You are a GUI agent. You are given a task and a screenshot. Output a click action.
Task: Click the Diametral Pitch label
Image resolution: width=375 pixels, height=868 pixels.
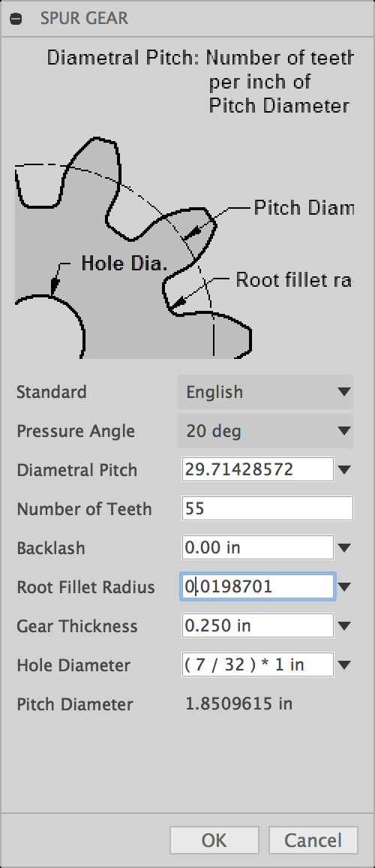click(x=77, y=470)
